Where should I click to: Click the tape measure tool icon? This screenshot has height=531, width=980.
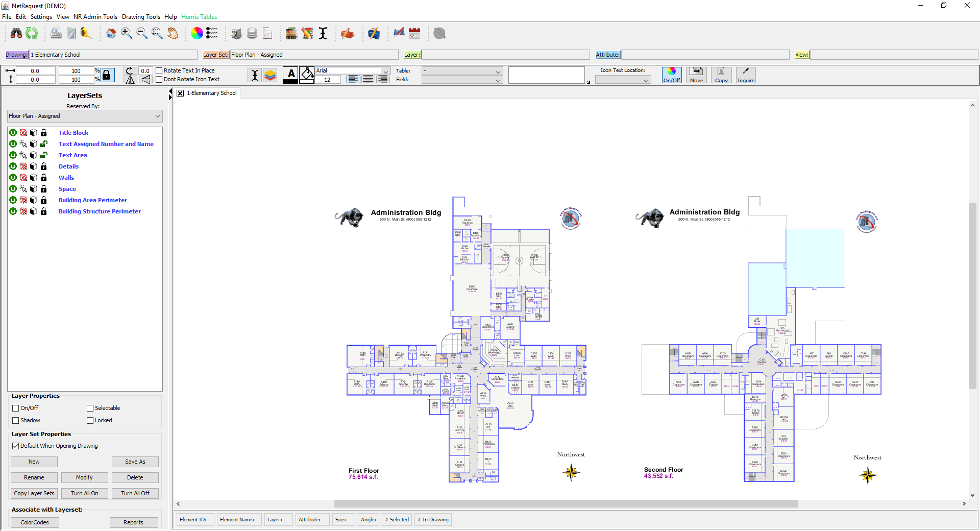pos(86,34)
